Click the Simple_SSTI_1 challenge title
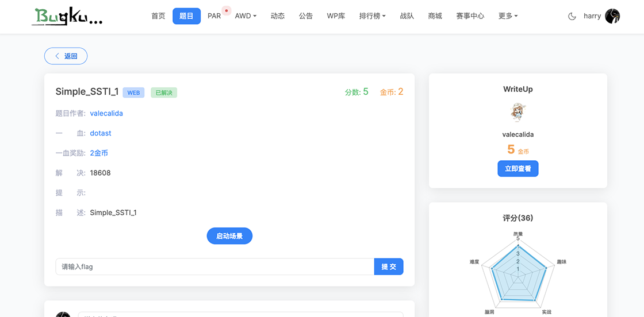The width and height of the screenshot is (644, 317). coord(87,92)
